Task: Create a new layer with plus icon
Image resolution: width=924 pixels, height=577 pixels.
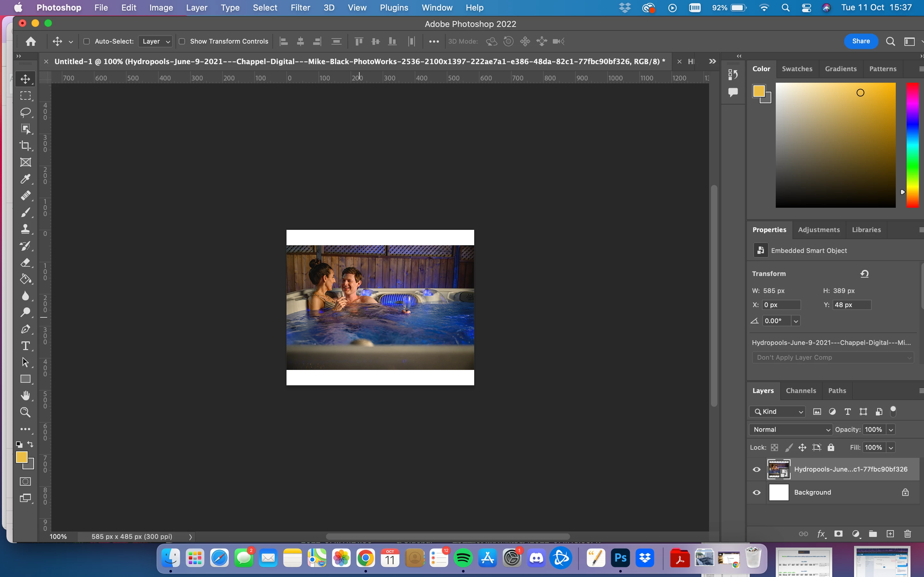Action: tap(890, 534)
